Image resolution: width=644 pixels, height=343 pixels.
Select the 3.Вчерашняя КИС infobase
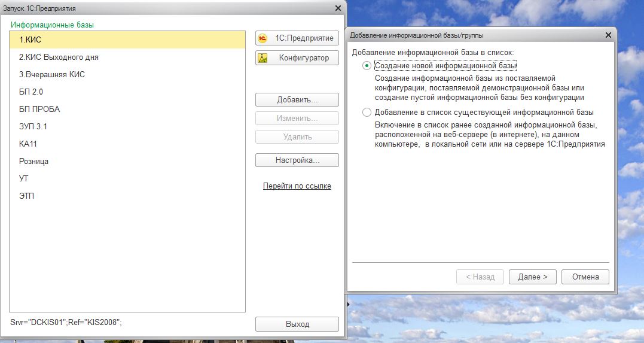[x=127, y=74]
